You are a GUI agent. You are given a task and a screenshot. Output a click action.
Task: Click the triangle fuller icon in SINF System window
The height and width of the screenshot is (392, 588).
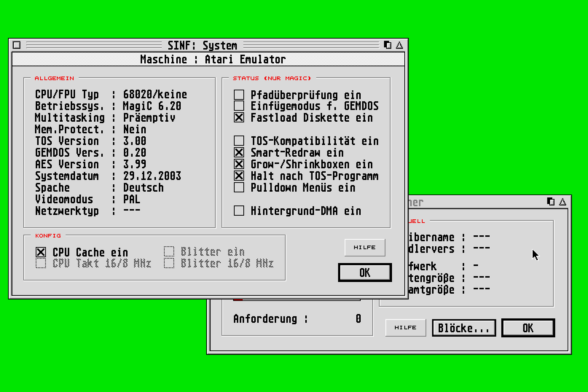tap(399, 45)
